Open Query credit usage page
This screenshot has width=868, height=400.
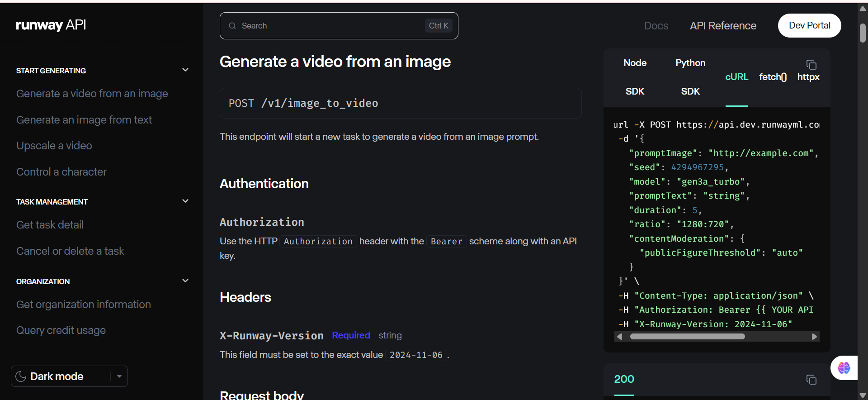tap(61, 330)
